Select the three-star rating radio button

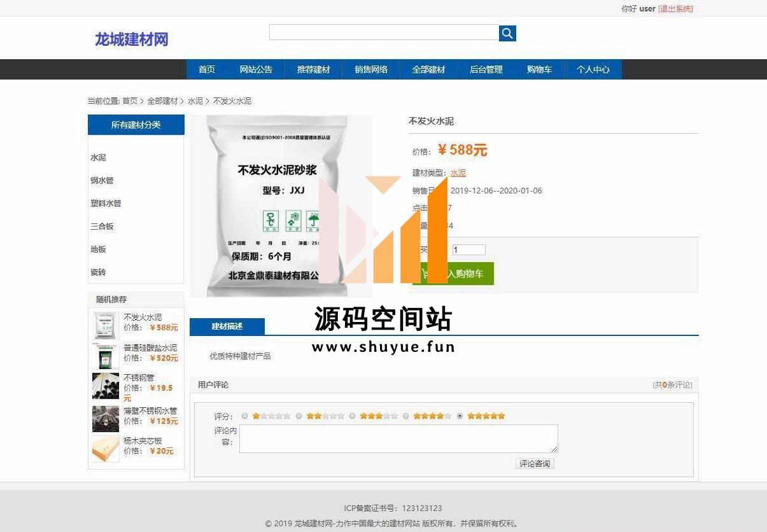coord(352,416)
